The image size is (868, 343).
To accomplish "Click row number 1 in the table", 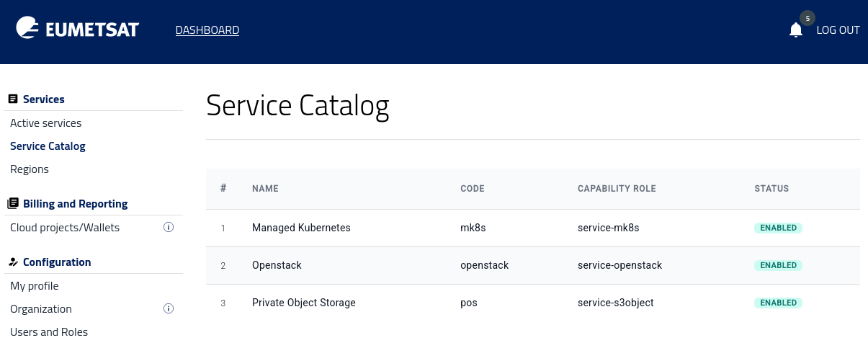I will click(x=223, y=228).
